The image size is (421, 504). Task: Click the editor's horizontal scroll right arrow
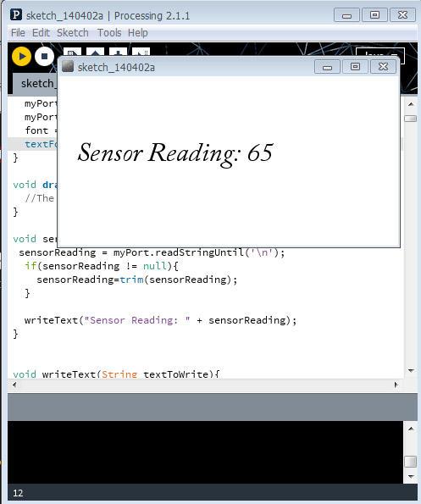tap(396, 385)
